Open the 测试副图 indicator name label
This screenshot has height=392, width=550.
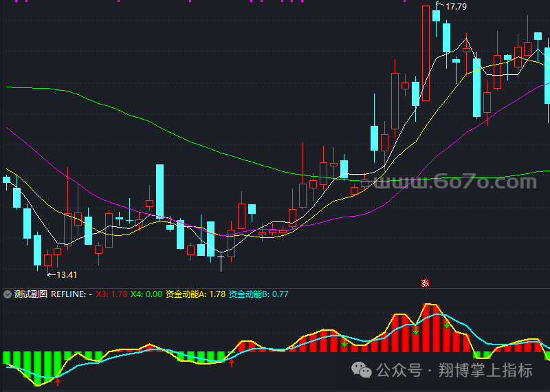tap(31, 294)
